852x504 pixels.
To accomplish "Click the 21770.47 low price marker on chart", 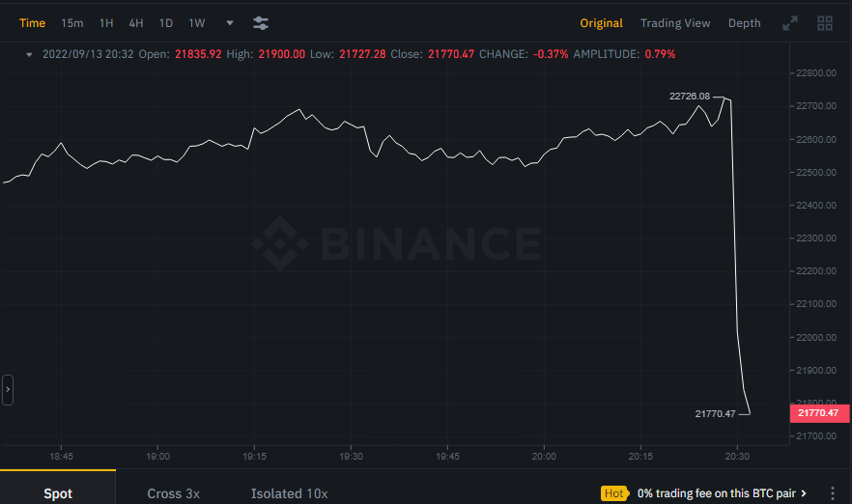I will (x=715, y=414).
